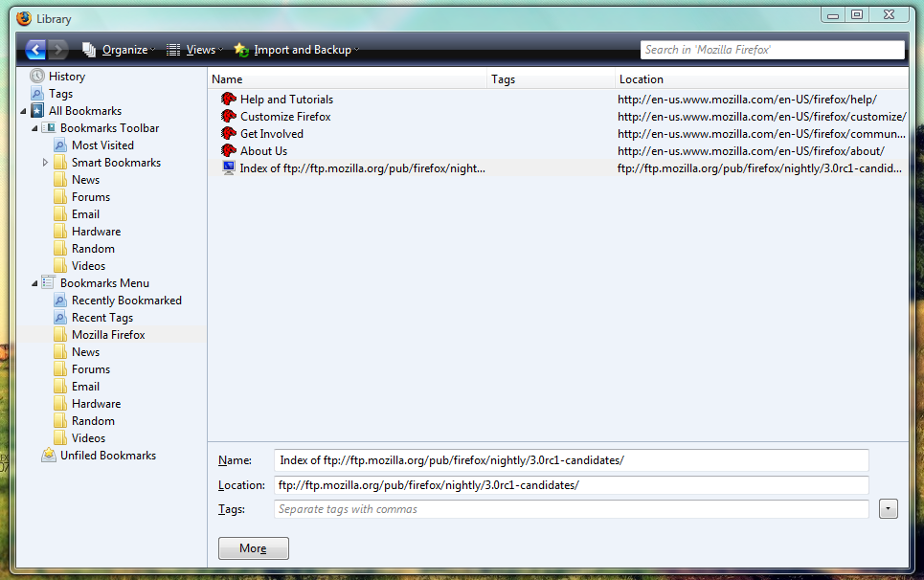Select Random under Bookmarks Menu
This screenshot has width=924, height=580.
[93, 421]
